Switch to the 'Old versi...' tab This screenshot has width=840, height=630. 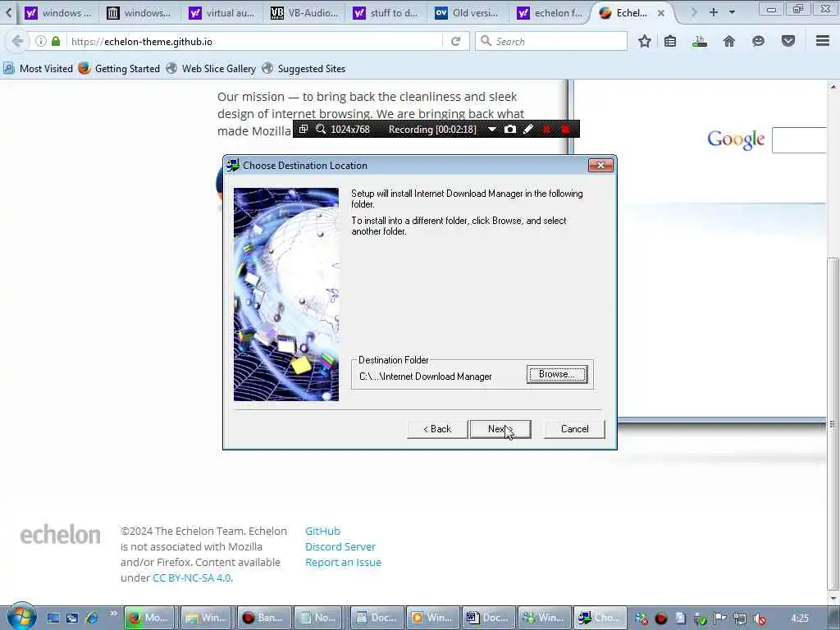point(467,13)
